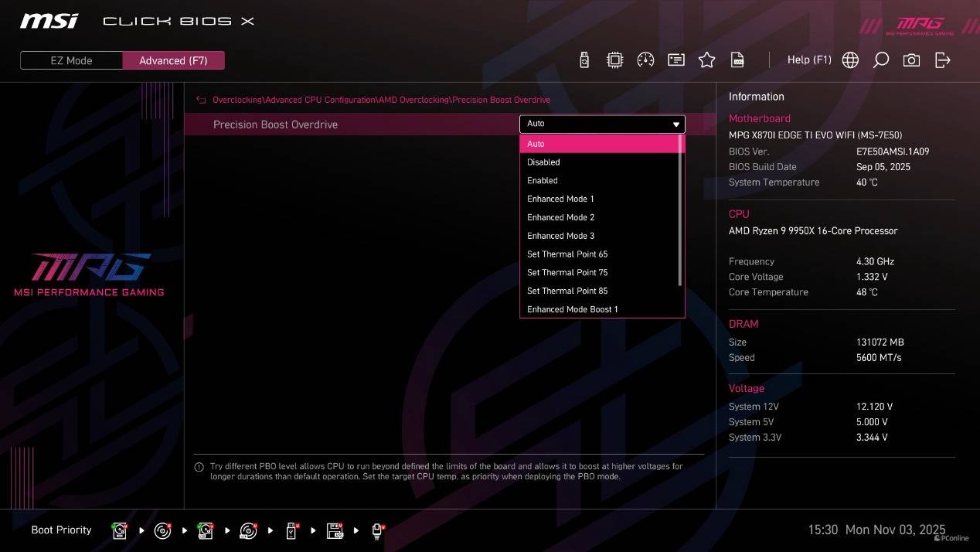Select Enhanced Mode Boost 1 entry
Image resolution: width=980 pixels, height=552 pixels.
pyautogui.click(x=572, y=309)
